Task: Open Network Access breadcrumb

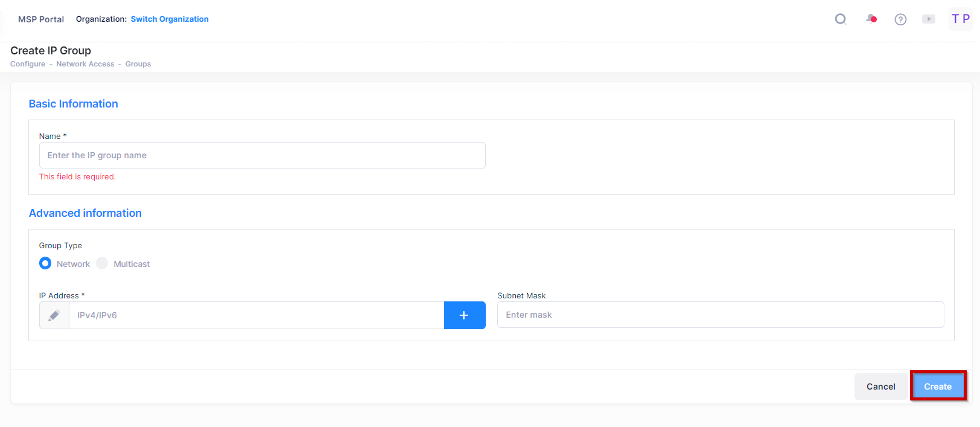Action: tap(85, 64)
